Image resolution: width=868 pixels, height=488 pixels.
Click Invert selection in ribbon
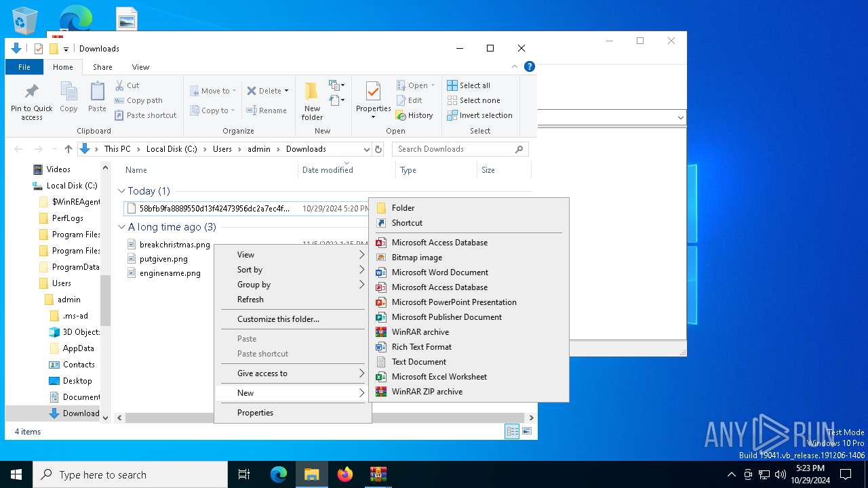[479, 115]
